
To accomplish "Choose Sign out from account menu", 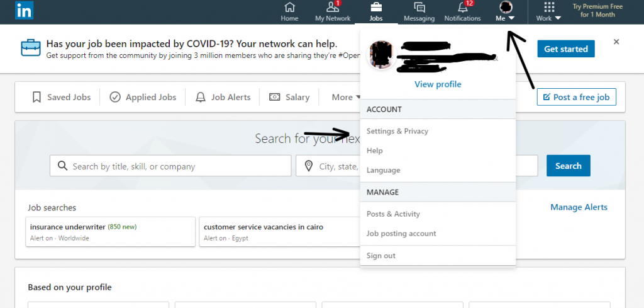I will 381,256.
